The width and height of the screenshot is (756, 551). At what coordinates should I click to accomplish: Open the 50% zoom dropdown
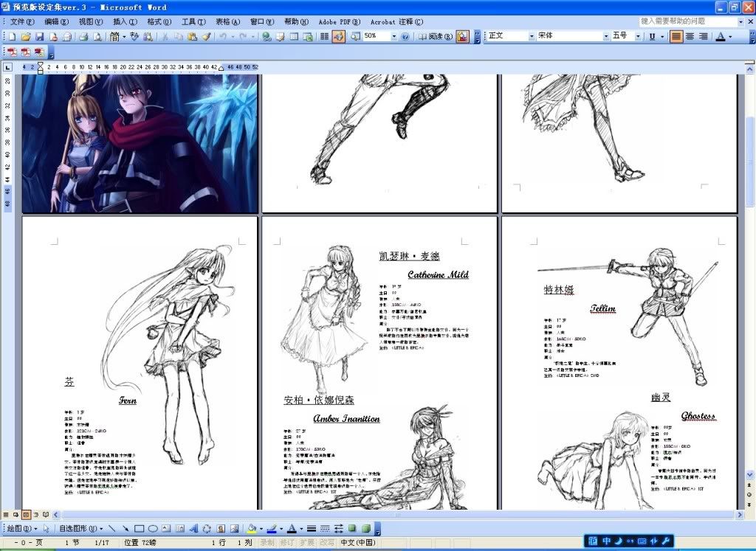click(x=394, y=37)
